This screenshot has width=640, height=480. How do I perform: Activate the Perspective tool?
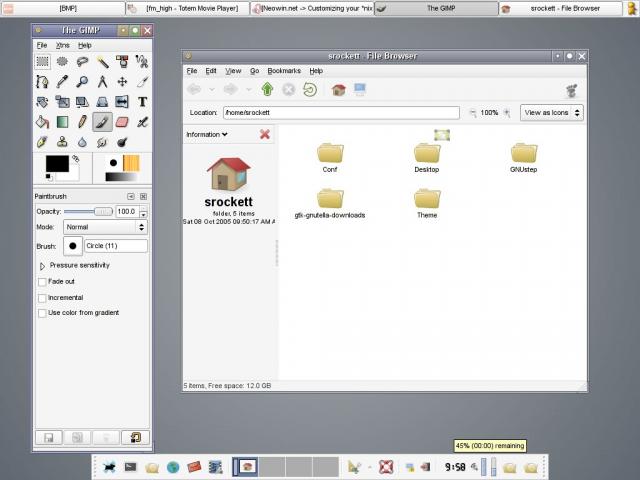coord(102,102)
